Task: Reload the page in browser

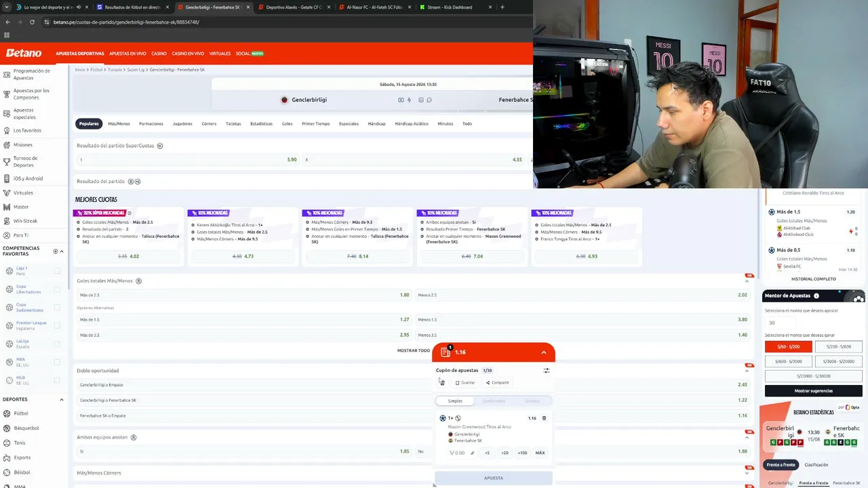Action: click(33, 22)
